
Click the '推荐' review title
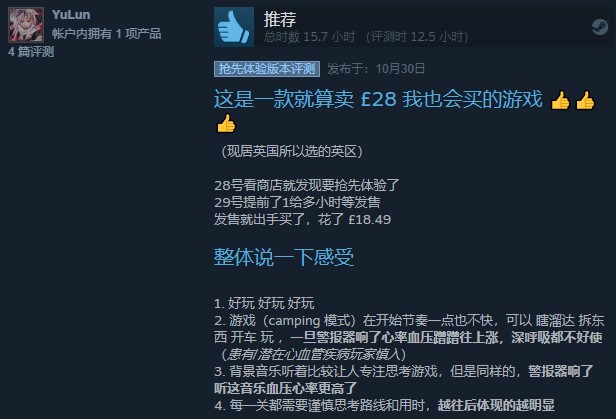pyautogui.click(x=280, y=19)
